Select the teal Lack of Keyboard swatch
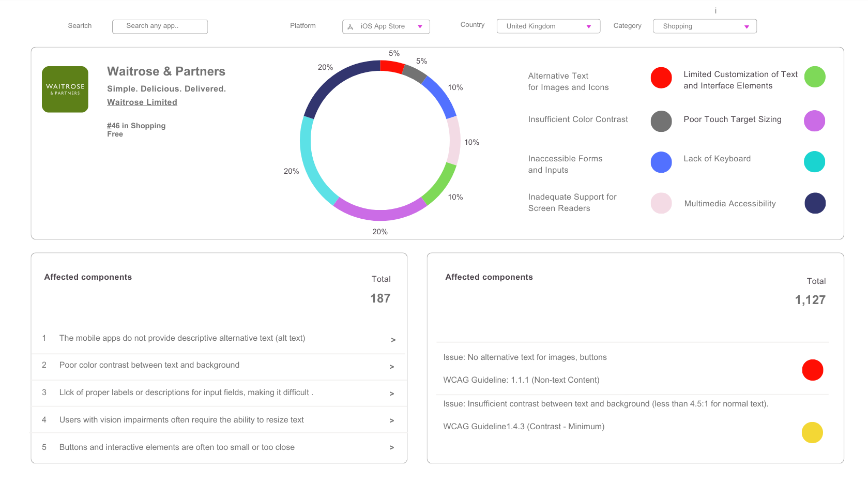The height and width of the screenshot is (498, 868). click(814, 162)
